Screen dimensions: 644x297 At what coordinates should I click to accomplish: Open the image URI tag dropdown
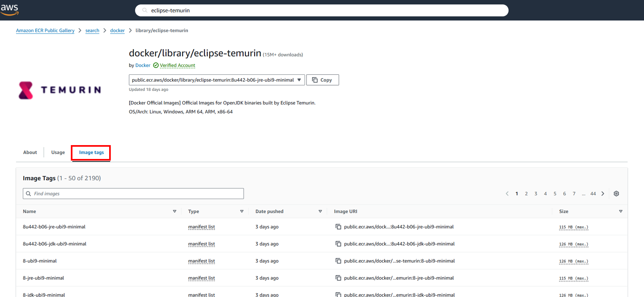pyautogui.click(x=217, y=80)
